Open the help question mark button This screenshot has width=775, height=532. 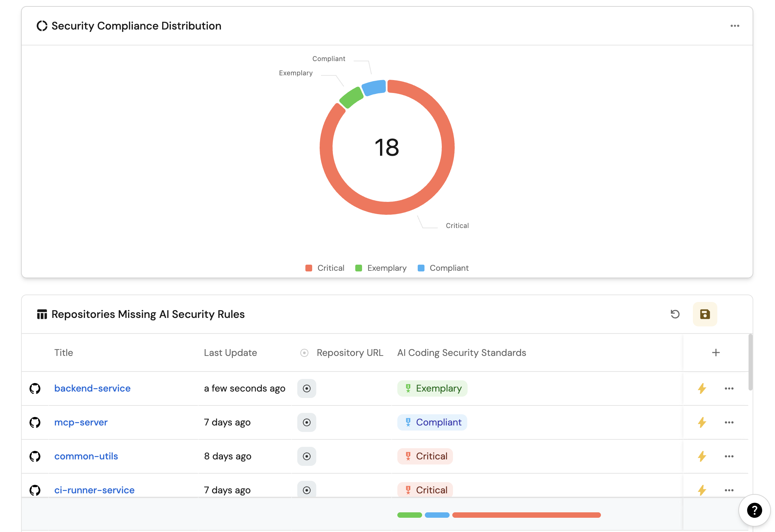click(754, 510)
